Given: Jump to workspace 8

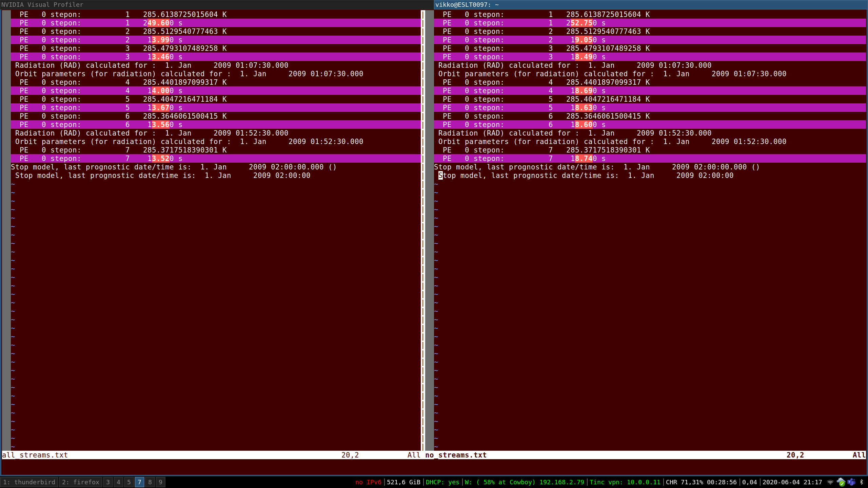Looking at the screenshot, I should click(x=150, y=482).
